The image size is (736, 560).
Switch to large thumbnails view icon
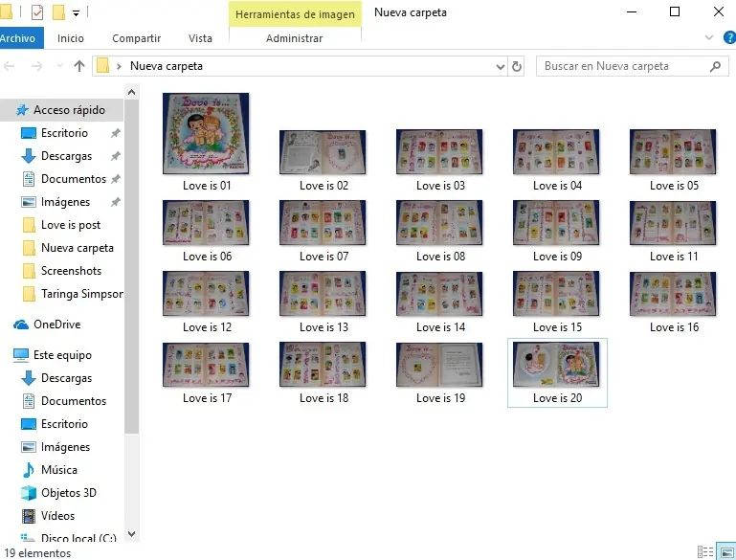pos(727,552)
